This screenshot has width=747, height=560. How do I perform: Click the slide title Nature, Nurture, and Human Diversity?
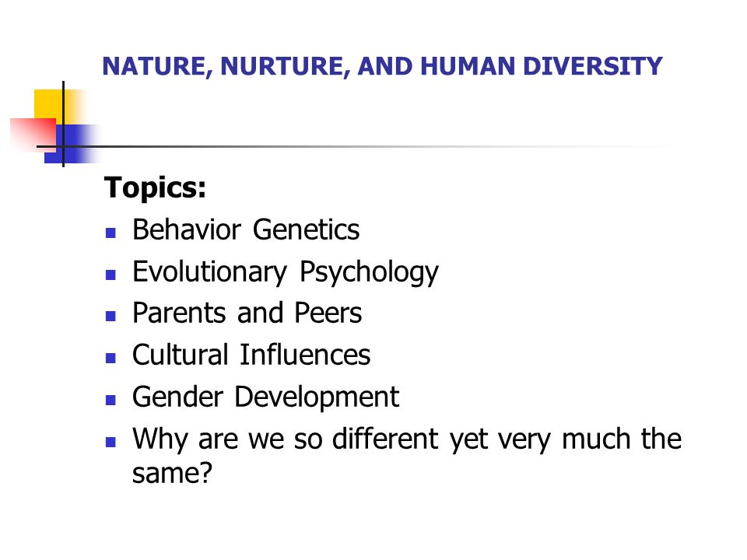click(x=382, y=66)
